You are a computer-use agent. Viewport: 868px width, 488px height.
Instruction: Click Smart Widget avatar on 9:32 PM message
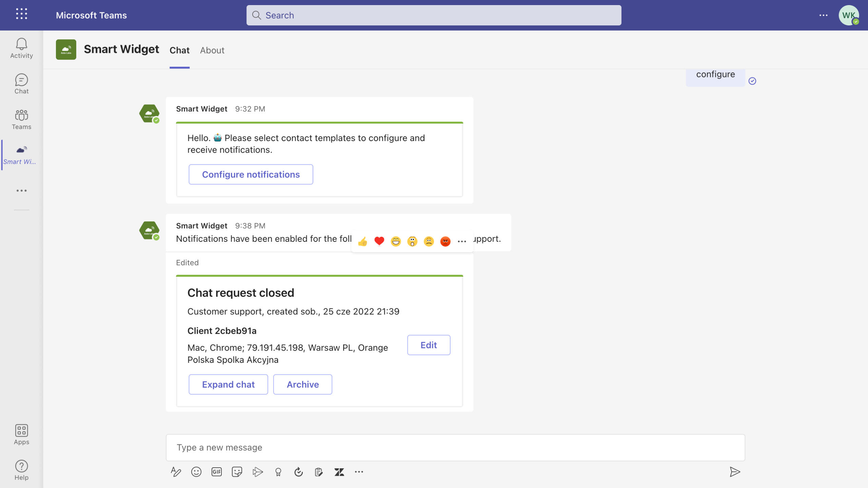(149, 113)
